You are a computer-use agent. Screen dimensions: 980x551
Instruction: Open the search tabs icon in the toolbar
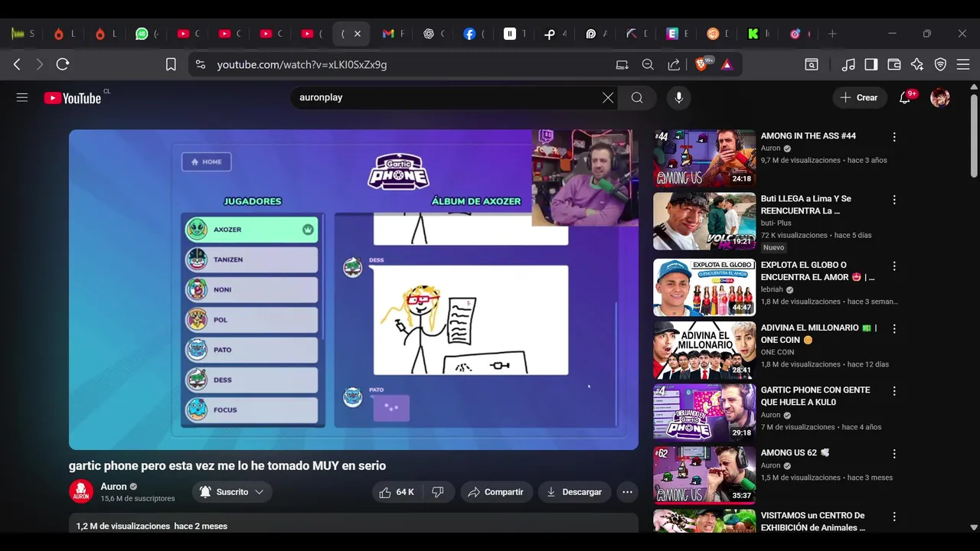[x=812, y=64]
